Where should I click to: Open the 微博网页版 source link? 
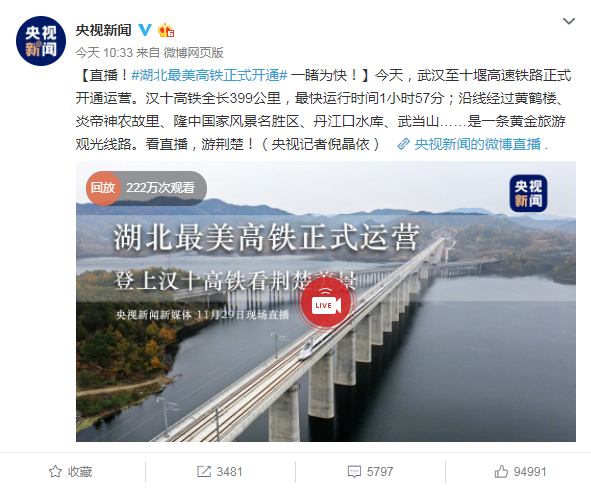[x=193, y=52]
